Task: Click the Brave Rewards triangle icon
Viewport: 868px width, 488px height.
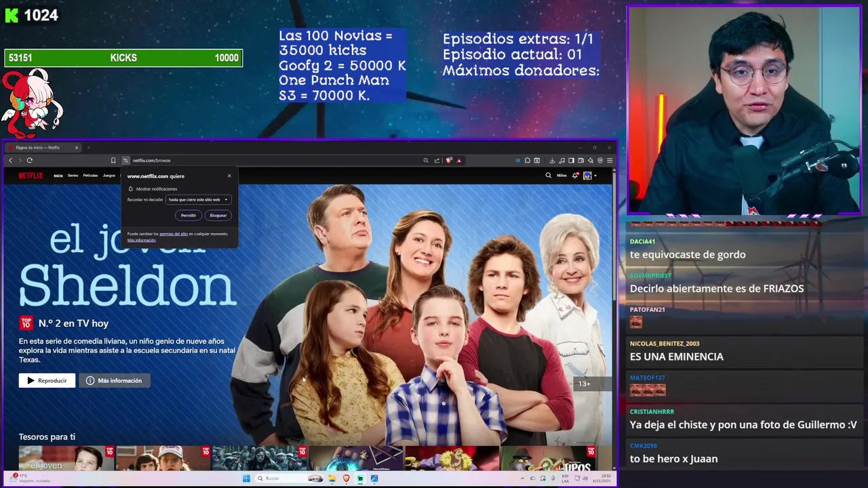Action: pyautogui.click(x=459, y=161)
